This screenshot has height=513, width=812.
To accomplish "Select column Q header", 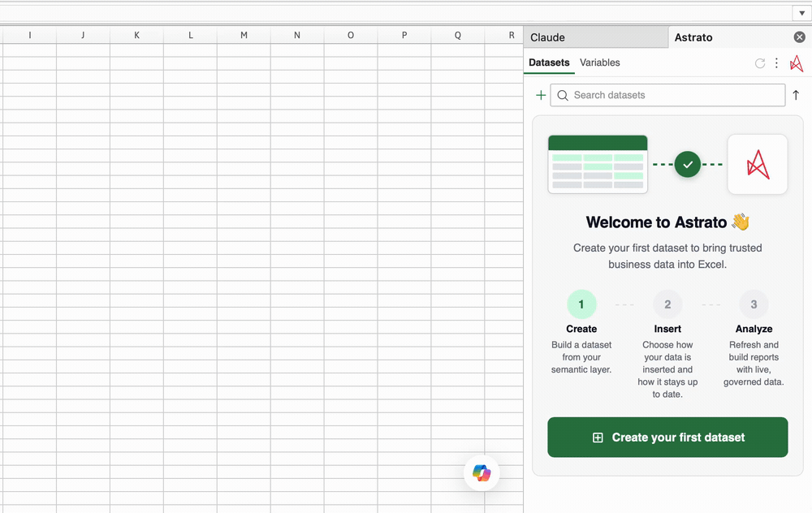I will [x=458, y=35].
